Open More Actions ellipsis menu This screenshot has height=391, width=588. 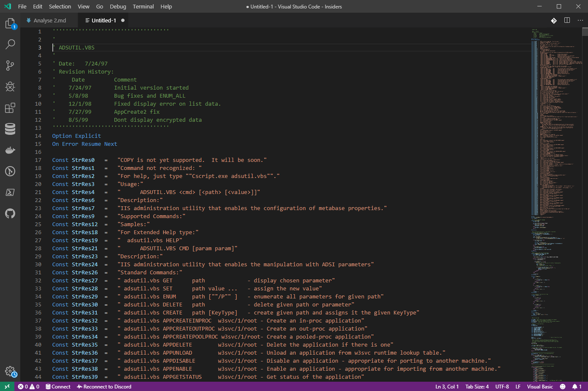580,21
